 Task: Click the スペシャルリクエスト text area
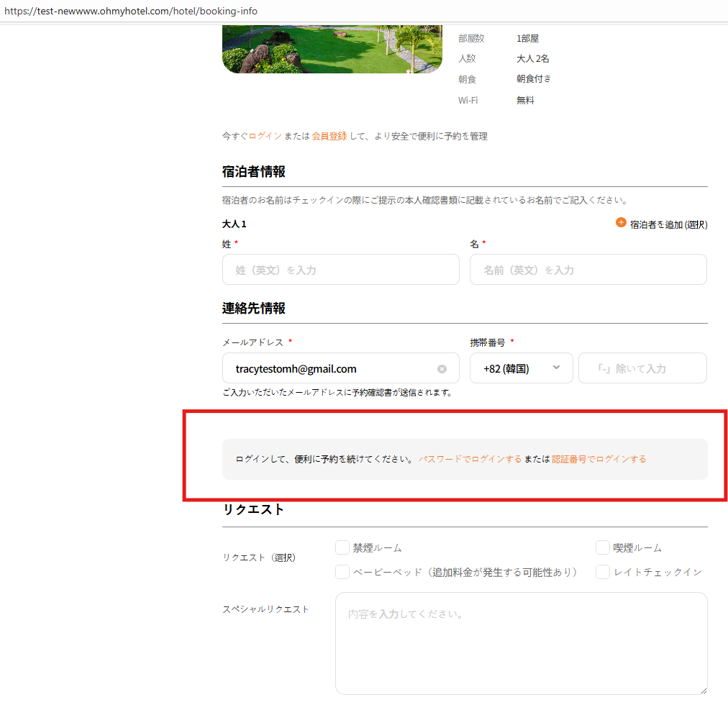coord(521,643)
